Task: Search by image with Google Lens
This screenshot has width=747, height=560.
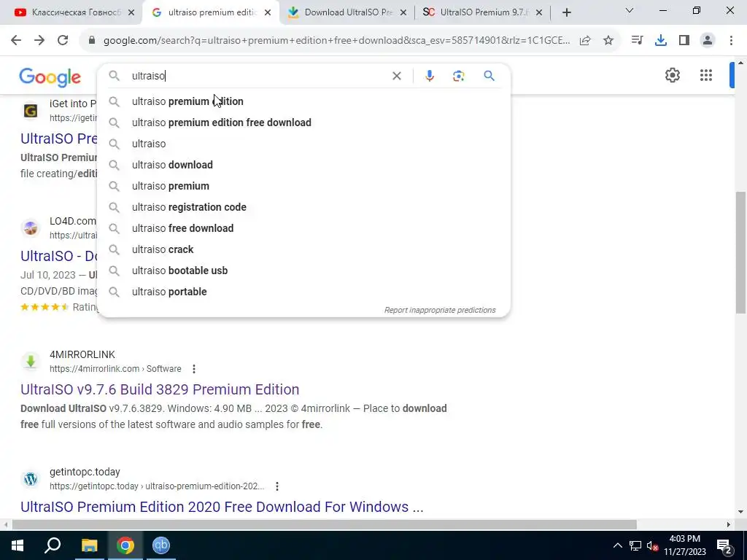Action: (458, 76)
